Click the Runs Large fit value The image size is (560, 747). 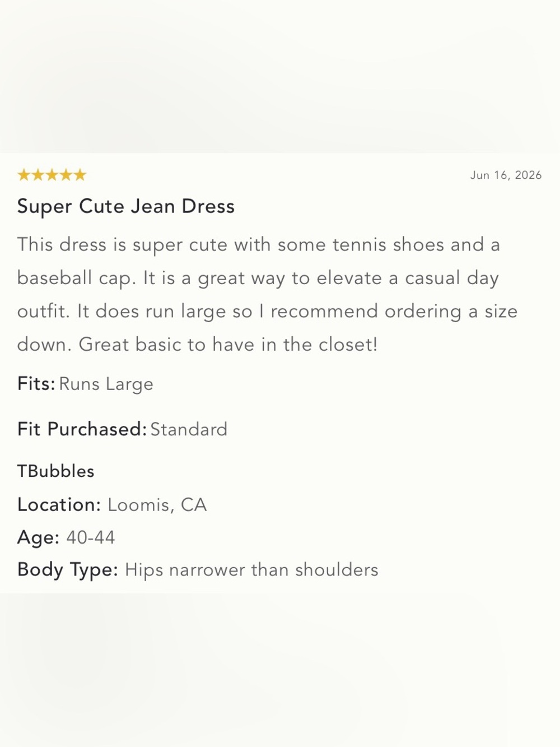point(106,384)
